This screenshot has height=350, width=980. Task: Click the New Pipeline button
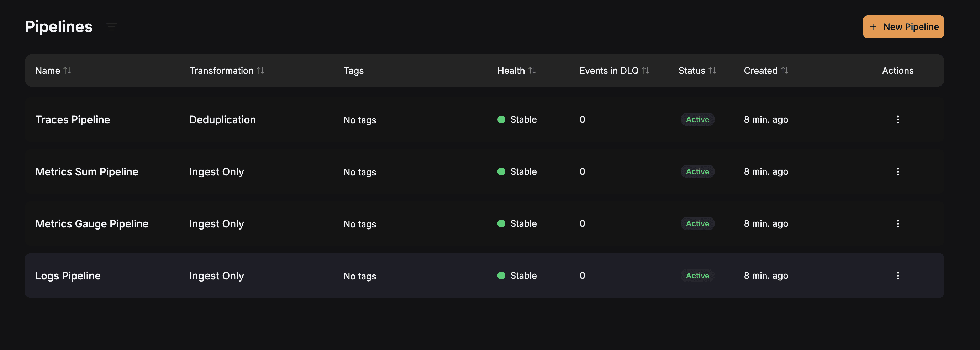(x=903, y=27)
